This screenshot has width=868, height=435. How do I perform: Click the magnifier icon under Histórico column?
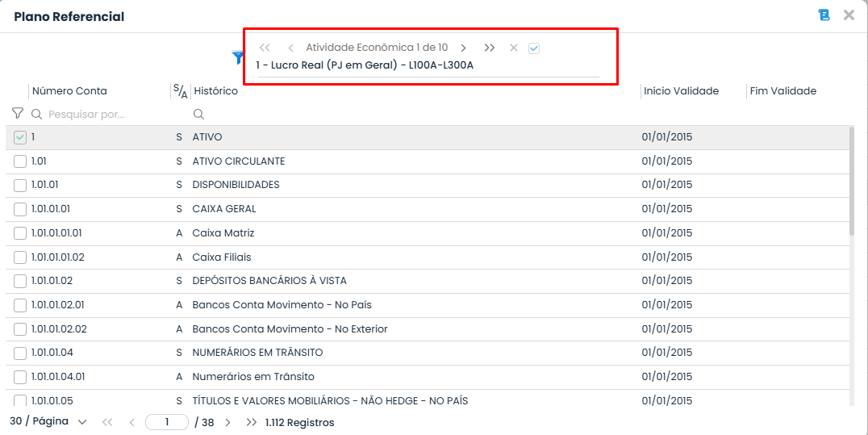point(198,114)
